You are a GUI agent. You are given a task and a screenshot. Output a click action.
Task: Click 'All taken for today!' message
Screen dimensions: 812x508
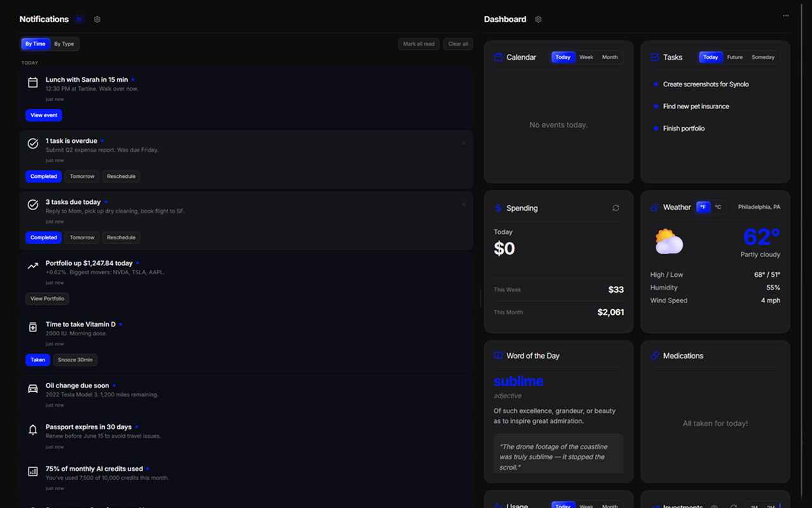pyautogui.click(x=715, y=424)
